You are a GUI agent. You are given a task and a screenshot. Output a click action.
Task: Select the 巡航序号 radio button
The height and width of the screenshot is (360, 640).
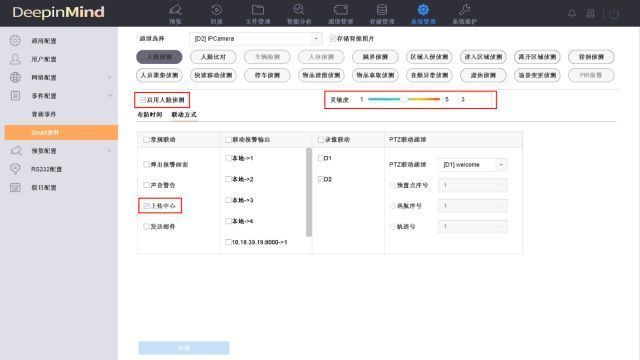point(393,206)
